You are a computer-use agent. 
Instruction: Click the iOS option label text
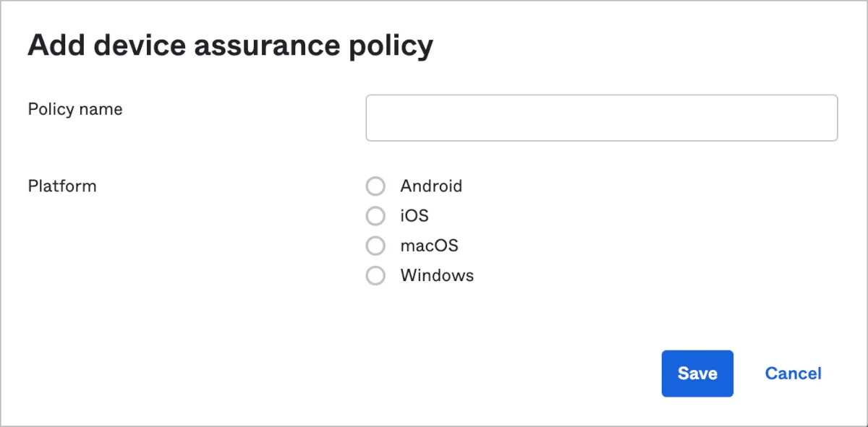[414, 216]
